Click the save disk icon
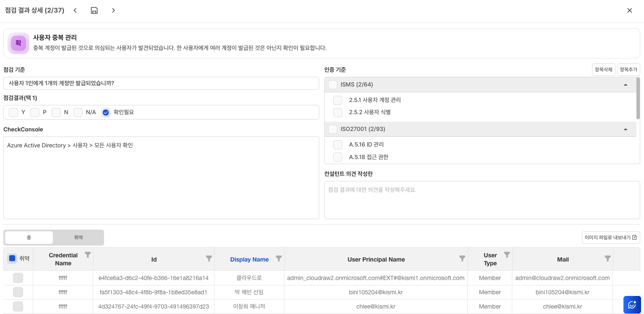Screen dimensions: 644x314 tap(94, 10)
